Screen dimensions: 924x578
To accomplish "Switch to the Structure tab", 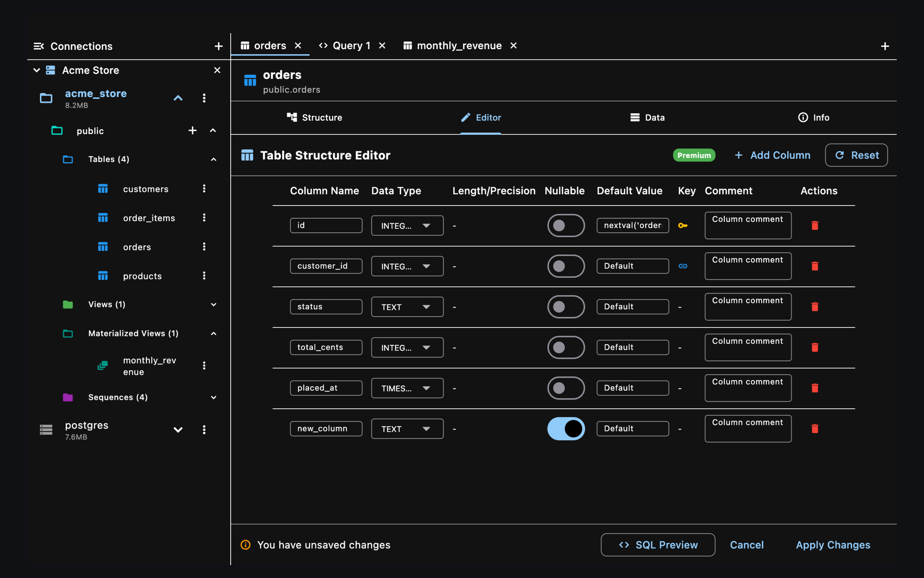I will 314,118.
